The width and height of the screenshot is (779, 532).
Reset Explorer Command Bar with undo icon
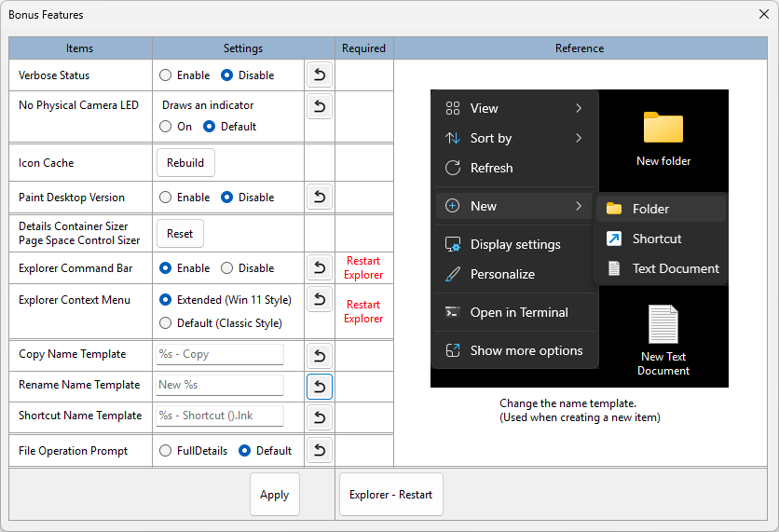[320, 267]
